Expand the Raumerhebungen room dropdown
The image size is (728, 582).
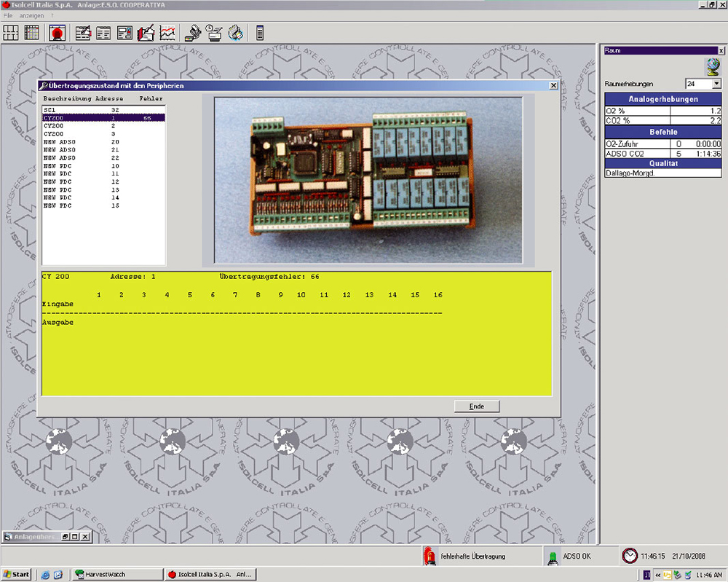(x=716, y=84)
